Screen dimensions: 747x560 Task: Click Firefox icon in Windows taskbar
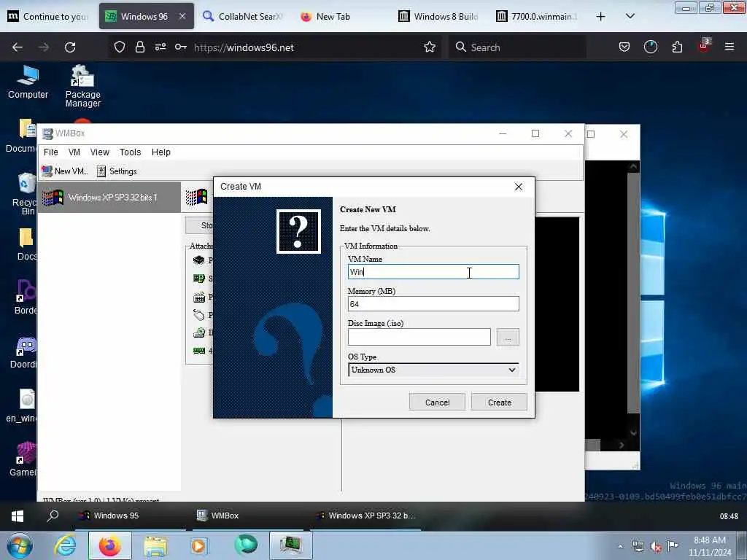coord(109,545)
